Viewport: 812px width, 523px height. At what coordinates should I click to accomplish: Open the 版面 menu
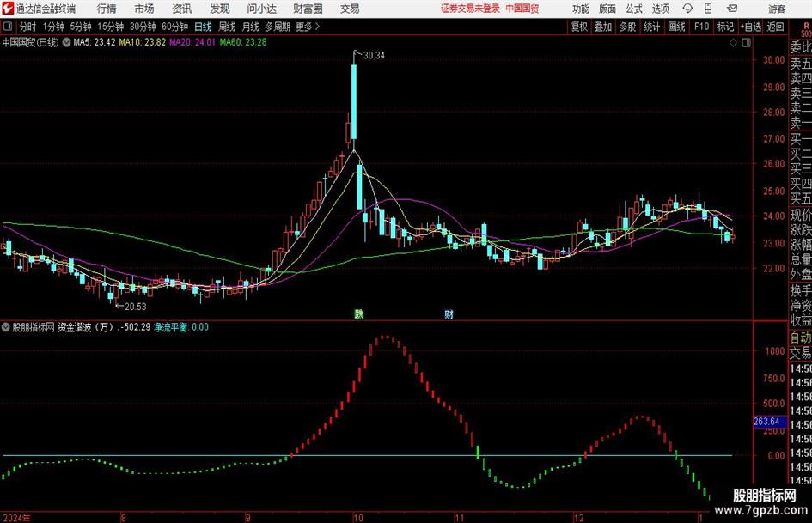(x=607, y=9)
